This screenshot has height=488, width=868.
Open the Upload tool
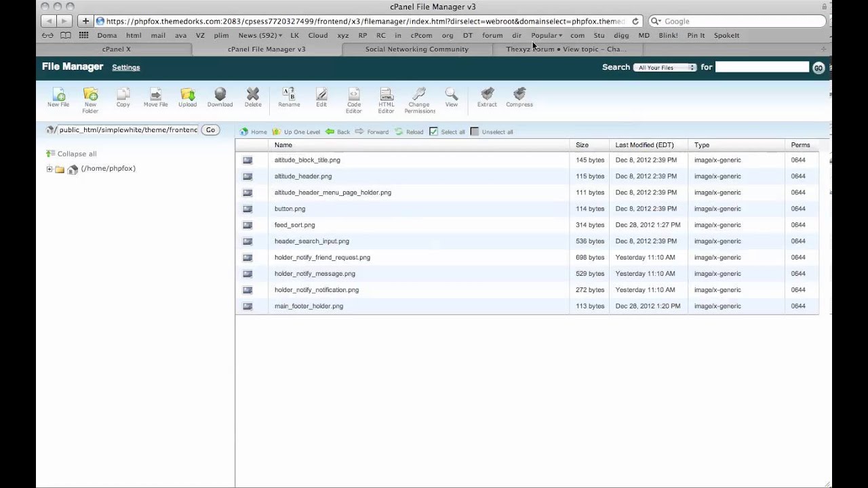(x=188, y=98)
